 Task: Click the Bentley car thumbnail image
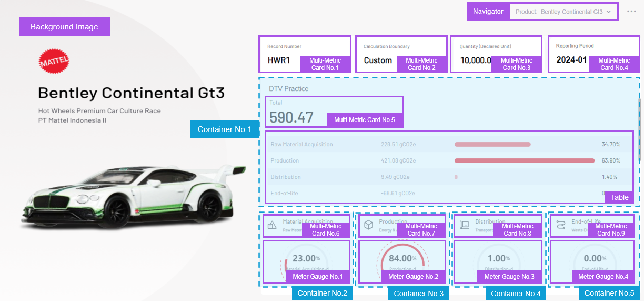click(132, 195)
